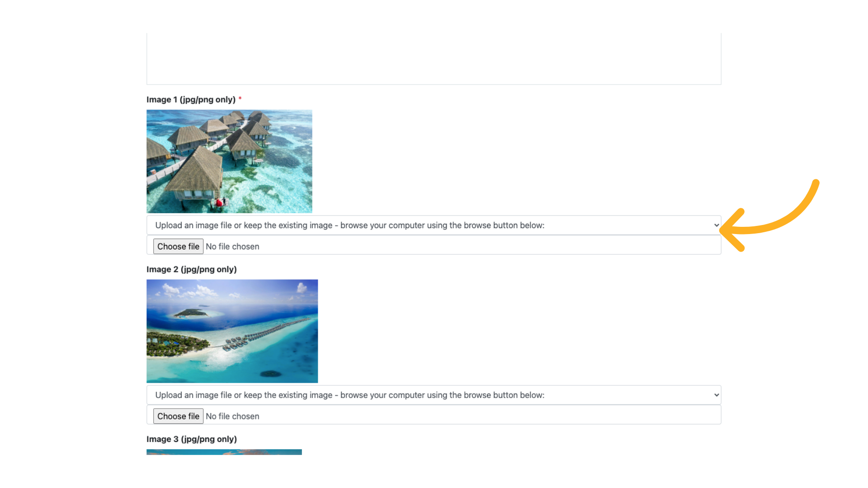Click Choose file for Image 1

pyautogui.click(x=178, y=246)
